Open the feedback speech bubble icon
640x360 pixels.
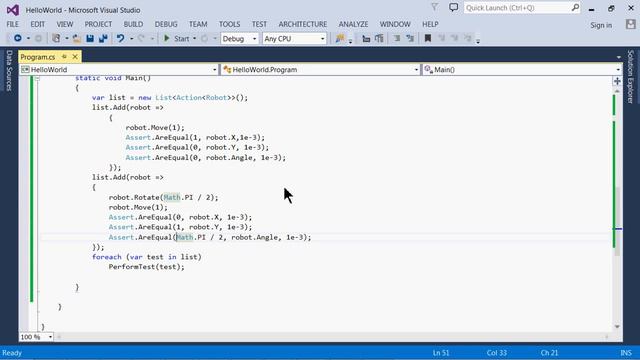coord(453,7)
